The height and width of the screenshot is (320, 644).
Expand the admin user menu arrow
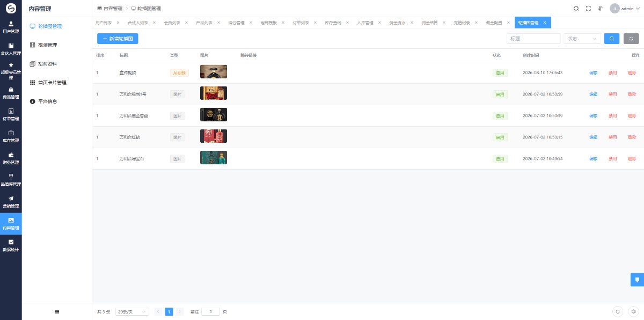click(x=638, y=9)
